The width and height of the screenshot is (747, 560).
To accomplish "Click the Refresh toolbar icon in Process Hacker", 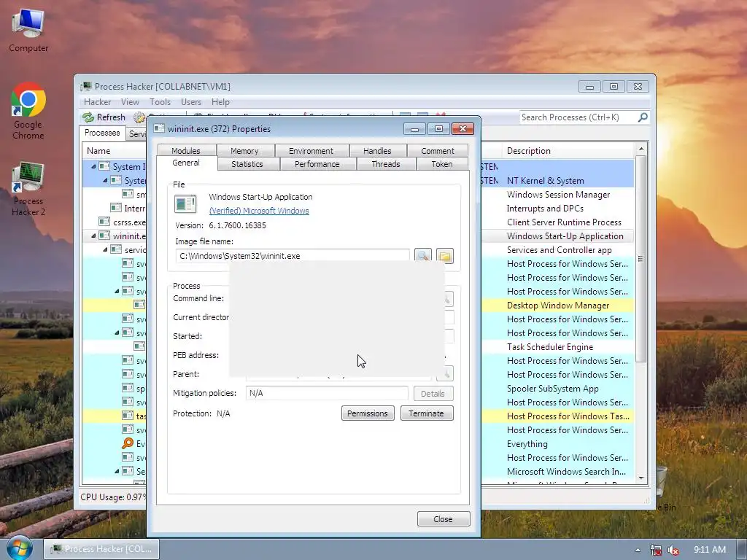I will coord(88,117).
